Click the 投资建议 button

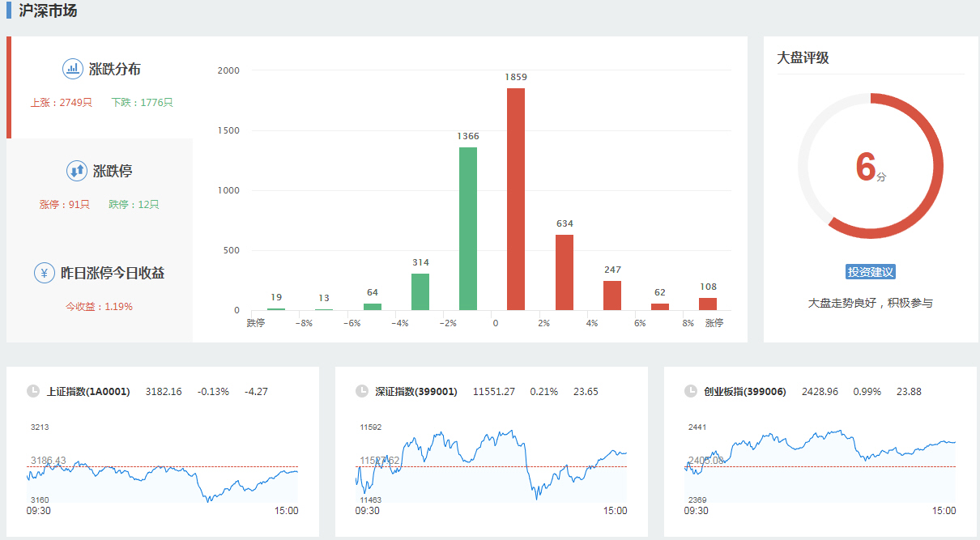tap(871, 272)
